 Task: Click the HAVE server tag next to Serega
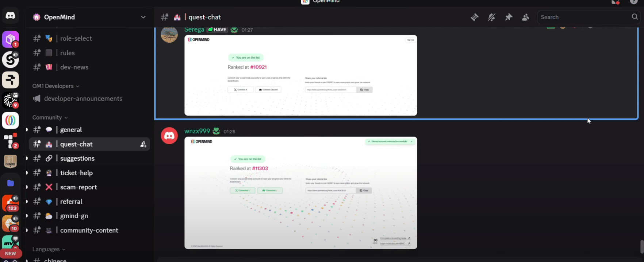tap(217, 30)
